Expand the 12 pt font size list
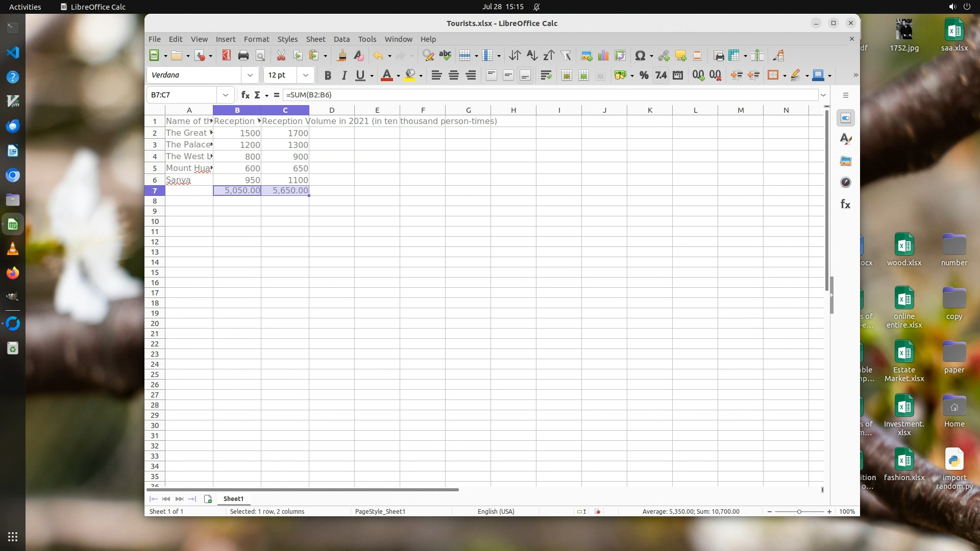This screenshot has width=980, height=551. pos(305,75)
